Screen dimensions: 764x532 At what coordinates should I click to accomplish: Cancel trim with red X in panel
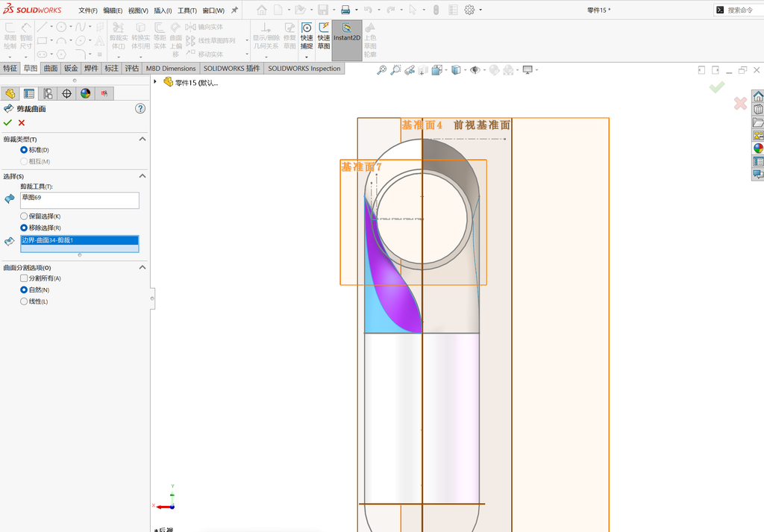(22, 123)
